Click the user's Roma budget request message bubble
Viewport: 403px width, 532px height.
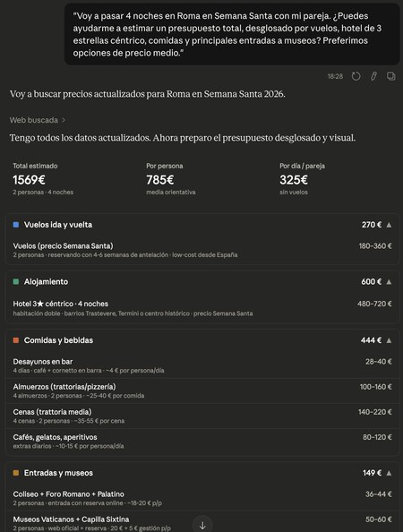coord(232,34)
